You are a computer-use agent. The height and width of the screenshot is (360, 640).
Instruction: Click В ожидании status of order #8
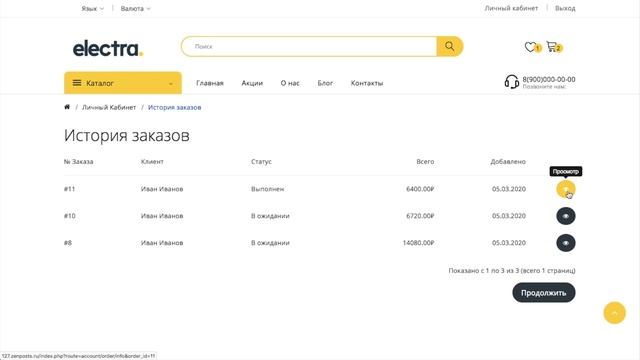tap(270, 243)
